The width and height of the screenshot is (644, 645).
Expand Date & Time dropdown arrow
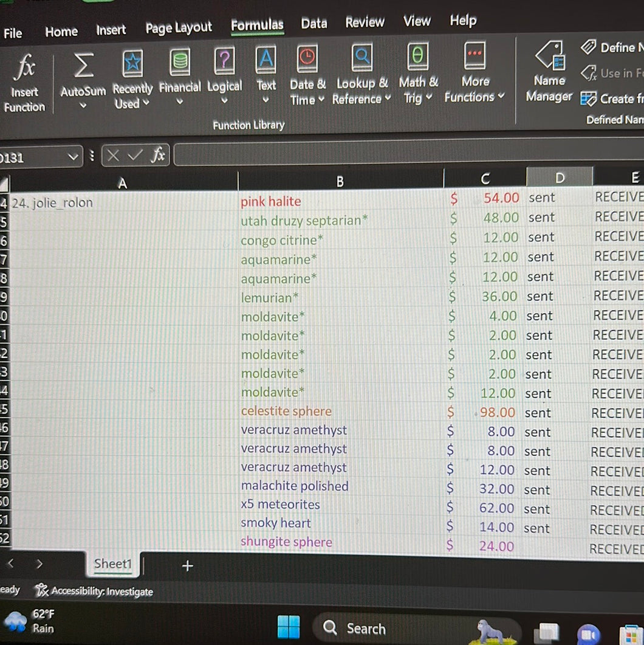[321, 98]
